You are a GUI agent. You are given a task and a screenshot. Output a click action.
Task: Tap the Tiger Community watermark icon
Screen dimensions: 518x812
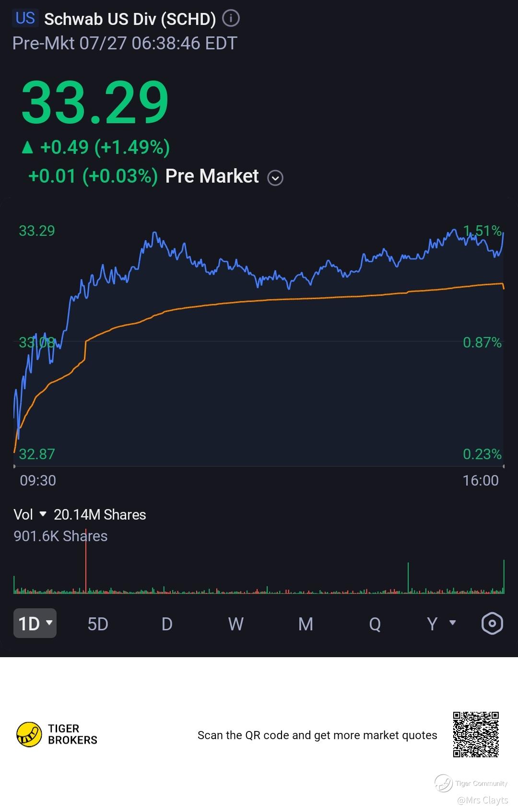pyautogui.click(x=443, y=783)
